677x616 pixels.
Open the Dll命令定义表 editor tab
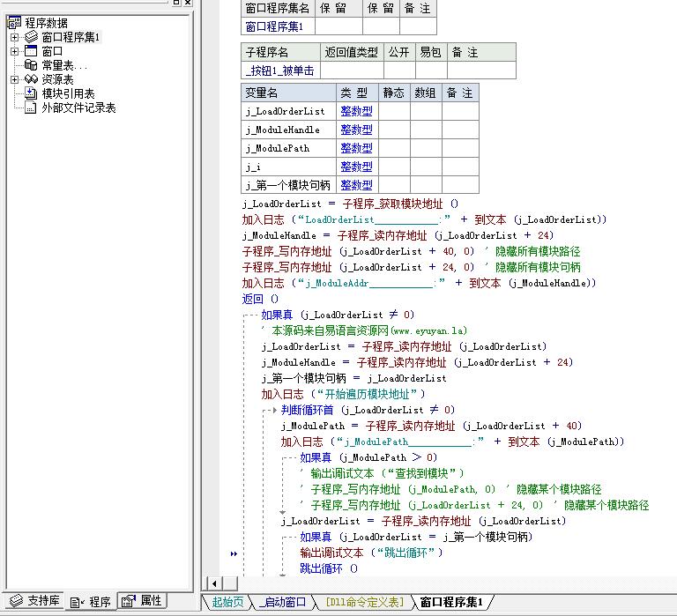[363, 602]
